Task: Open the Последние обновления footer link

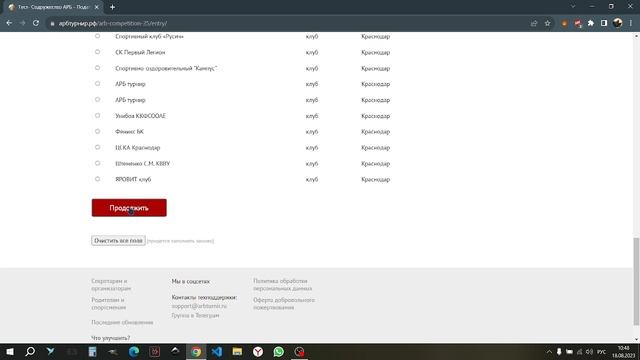Action: [x=122, y=322]
